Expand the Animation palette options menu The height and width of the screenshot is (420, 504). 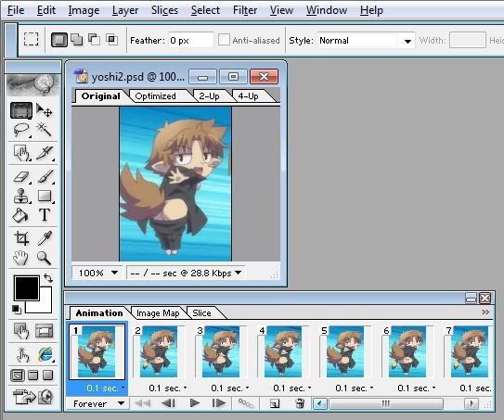click(x=485, y=312)
